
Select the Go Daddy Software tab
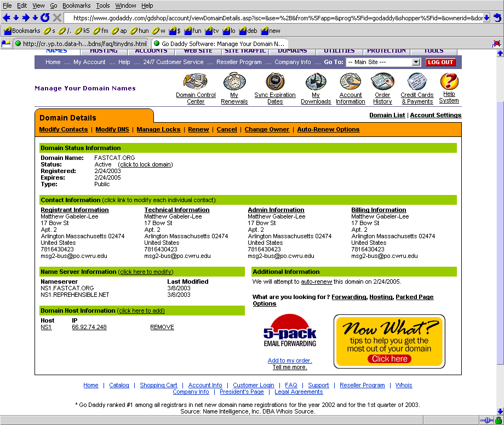[x=219, y=43]
